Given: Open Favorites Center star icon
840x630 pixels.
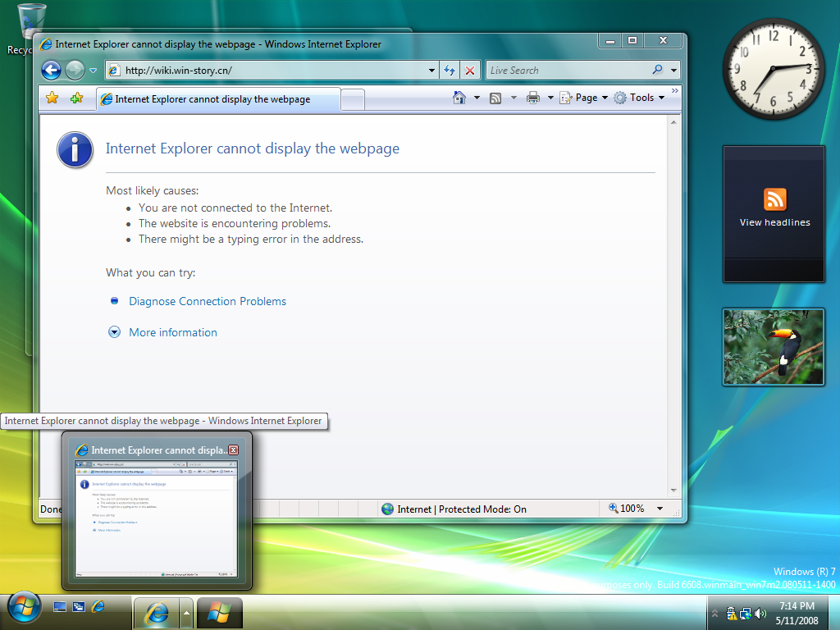Looking at the screenshot, I should 52,98.
